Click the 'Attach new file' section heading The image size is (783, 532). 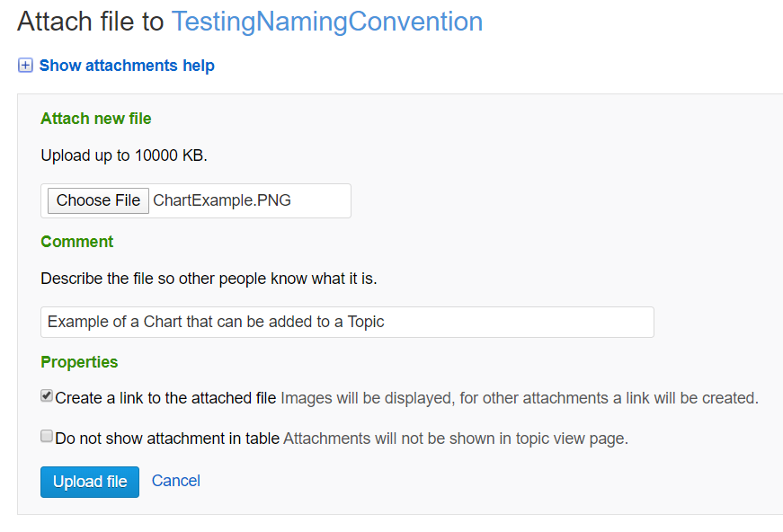click(x=96, y=119)
